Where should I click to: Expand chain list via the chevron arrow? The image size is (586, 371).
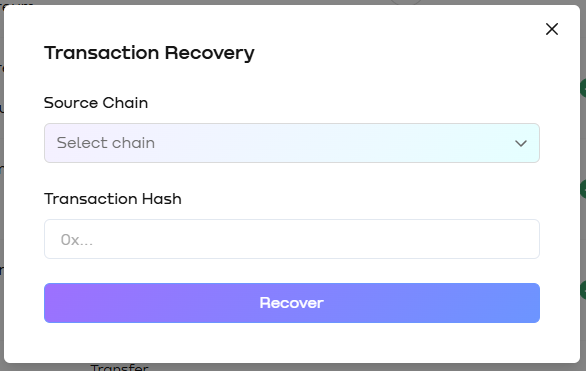pos(521,143)
